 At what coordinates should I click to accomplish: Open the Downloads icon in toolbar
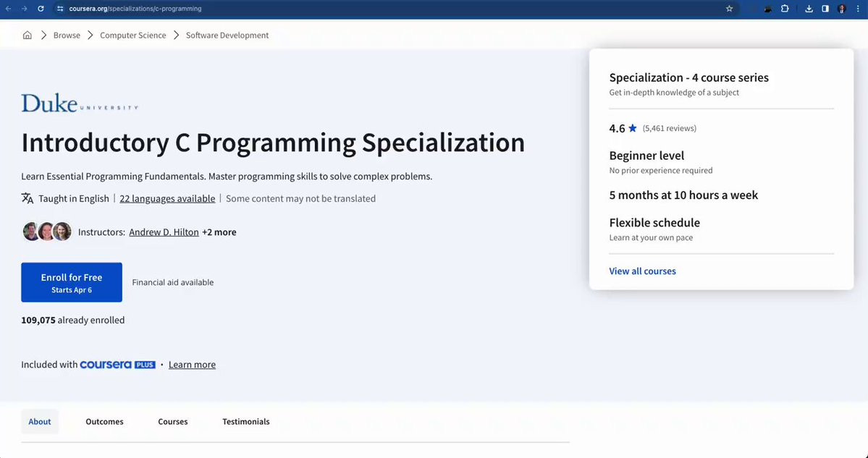[x=809, y=9]
